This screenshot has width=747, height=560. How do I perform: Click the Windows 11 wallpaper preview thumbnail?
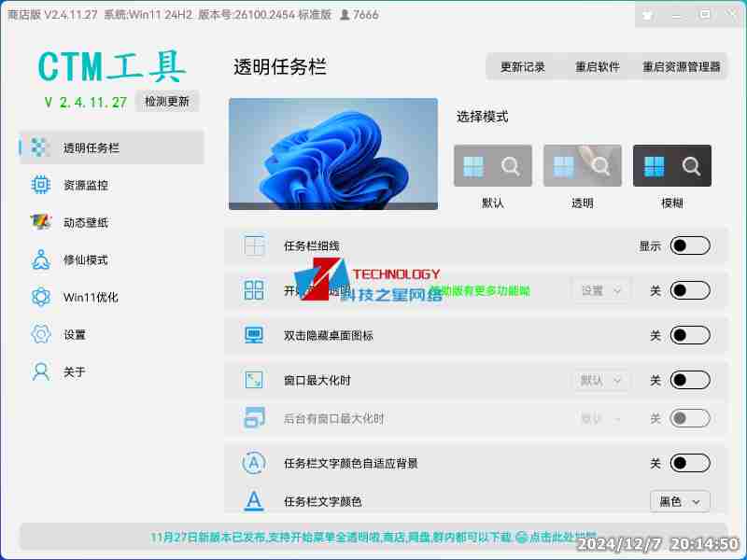[333, 154]
